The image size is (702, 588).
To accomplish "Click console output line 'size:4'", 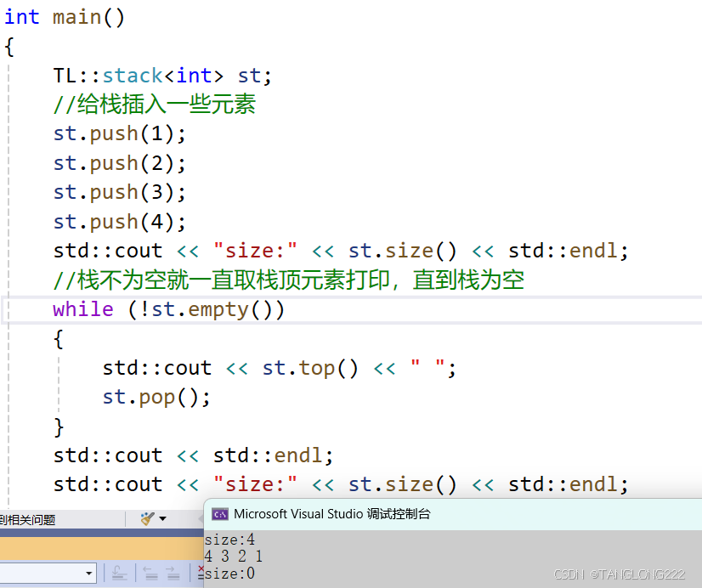I will tap(229, 540).
